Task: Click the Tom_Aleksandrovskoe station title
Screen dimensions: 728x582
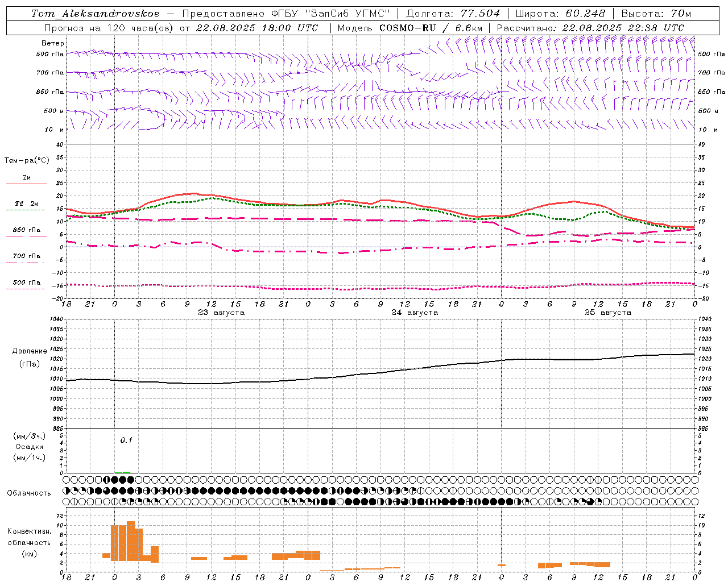Action: tap(95, 14)
